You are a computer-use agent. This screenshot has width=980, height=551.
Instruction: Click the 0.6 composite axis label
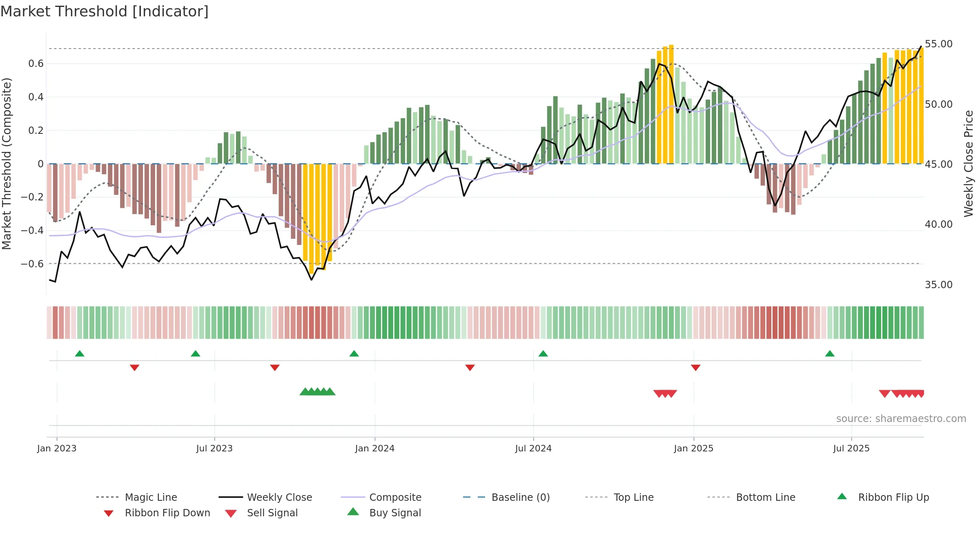tap(36, 64)
